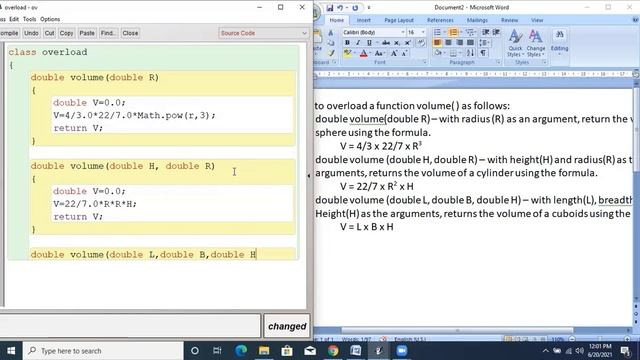Click Word horizontal scrollbar

click(x=457, y=330)
